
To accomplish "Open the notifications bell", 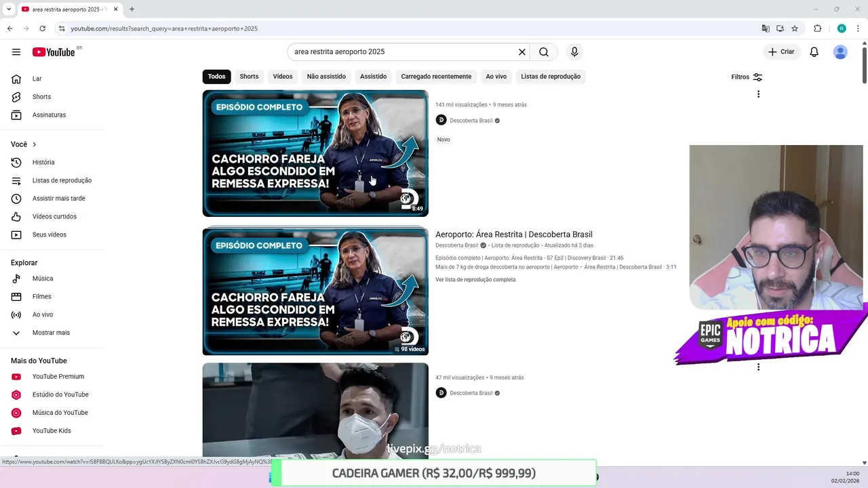I will pyautogui.click(x=814, y=52).
